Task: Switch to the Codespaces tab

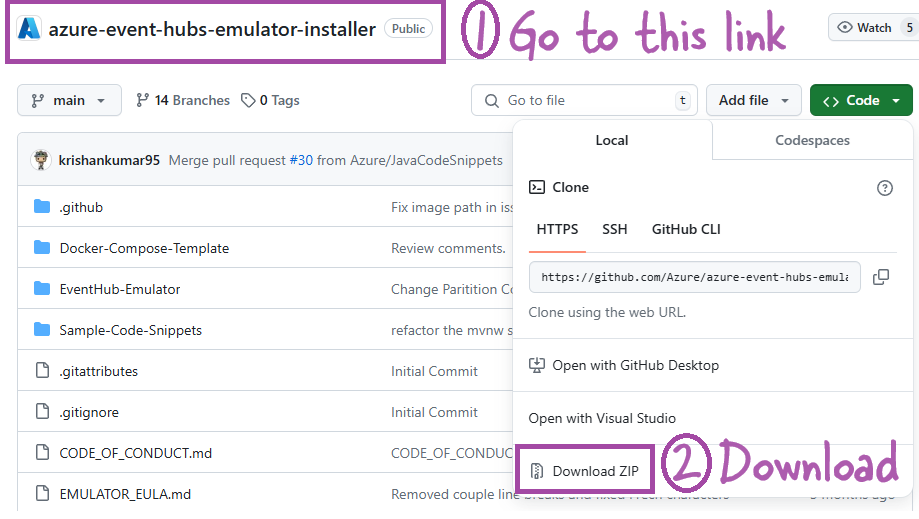Action: point(812,140)
